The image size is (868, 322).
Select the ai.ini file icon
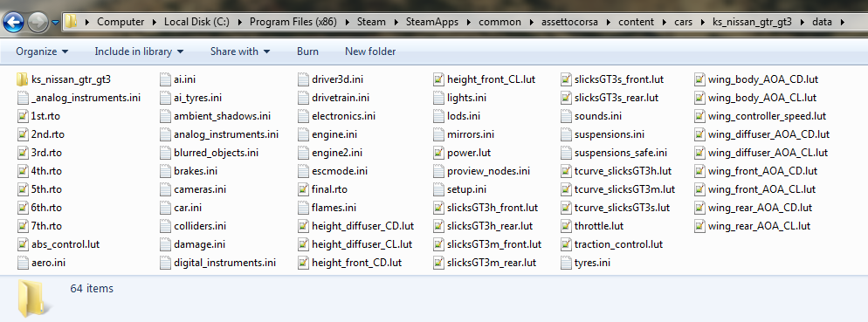[x=165, y=79]
